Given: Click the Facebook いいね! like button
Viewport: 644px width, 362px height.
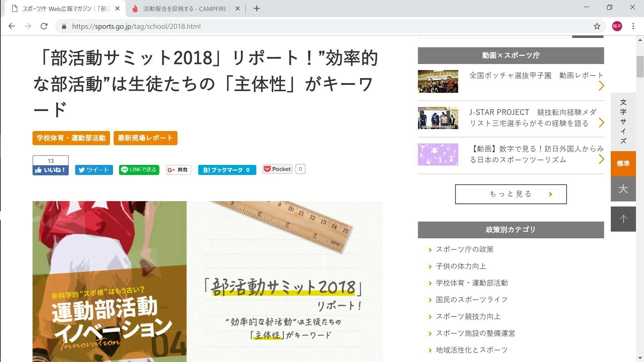Looking at the screenshot, I should pos(51,170).
